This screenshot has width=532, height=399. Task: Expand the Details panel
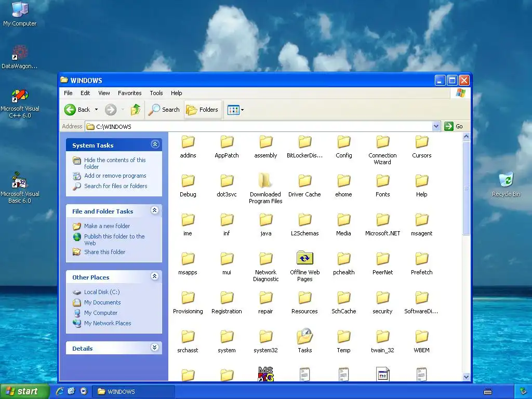pyautogui.click(x=155, y=348)
